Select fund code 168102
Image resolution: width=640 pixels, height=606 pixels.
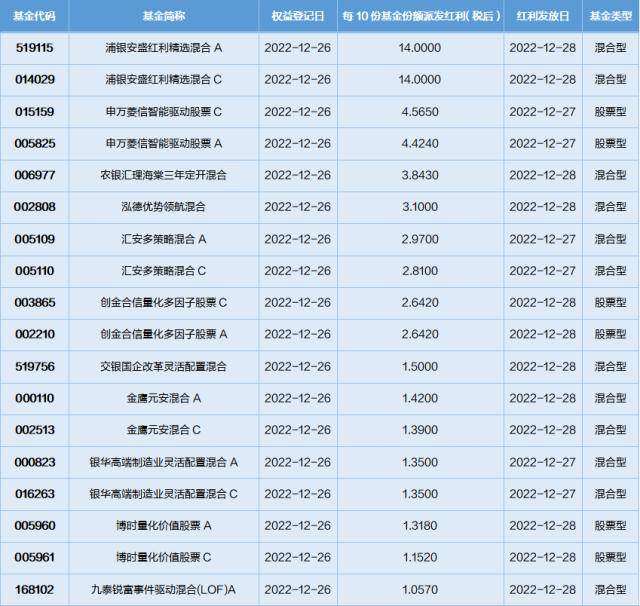[x=35, y=589]
